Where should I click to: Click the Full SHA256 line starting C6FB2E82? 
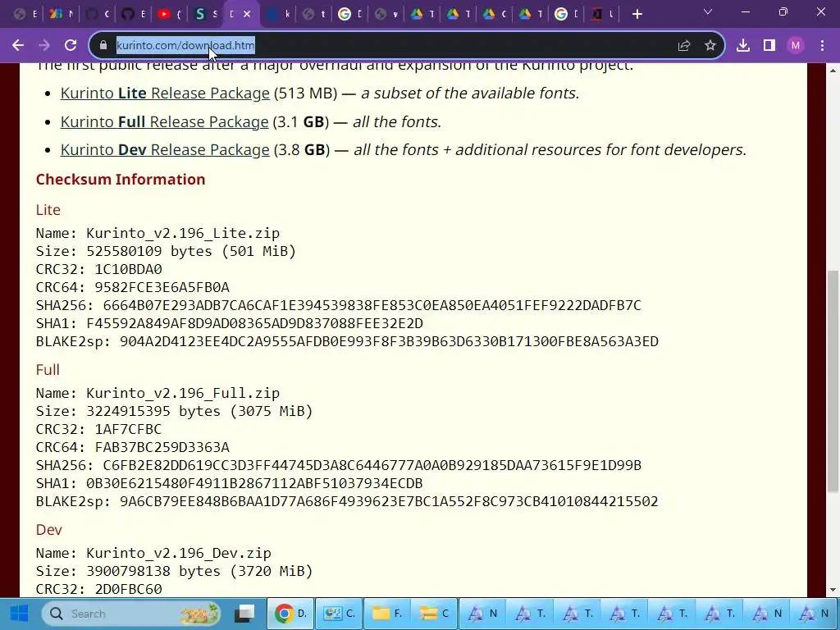339,466
